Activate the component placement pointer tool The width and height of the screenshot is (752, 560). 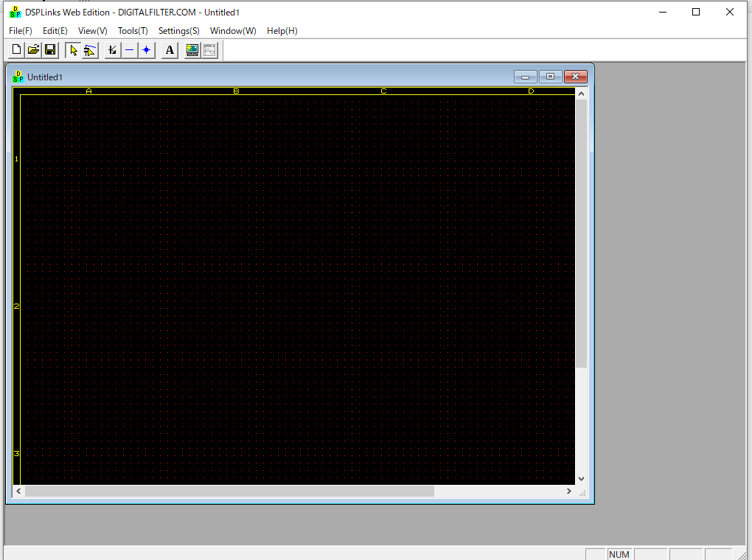90,50
